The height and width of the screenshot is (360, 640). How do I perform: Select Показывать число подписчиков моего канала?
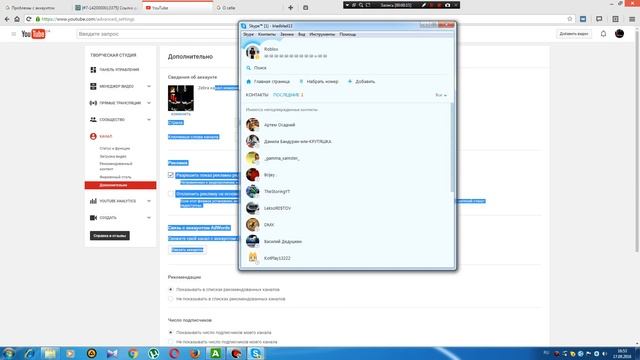point(171,333)
